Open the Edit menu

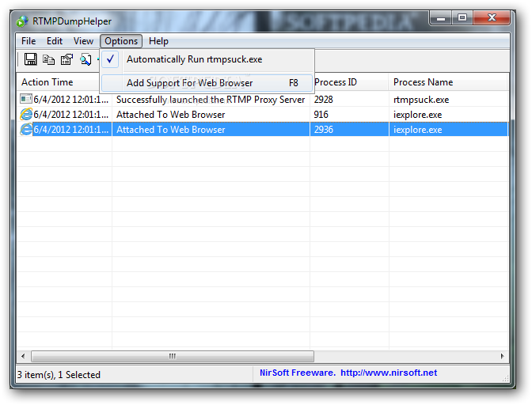[x=55, y=41]
